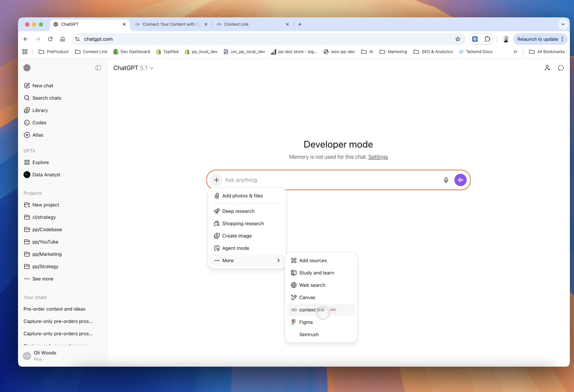This screenshot has height=392, width=574.
Task: Click the Data Analyst GPT avatar
Action: coord(27,174)
